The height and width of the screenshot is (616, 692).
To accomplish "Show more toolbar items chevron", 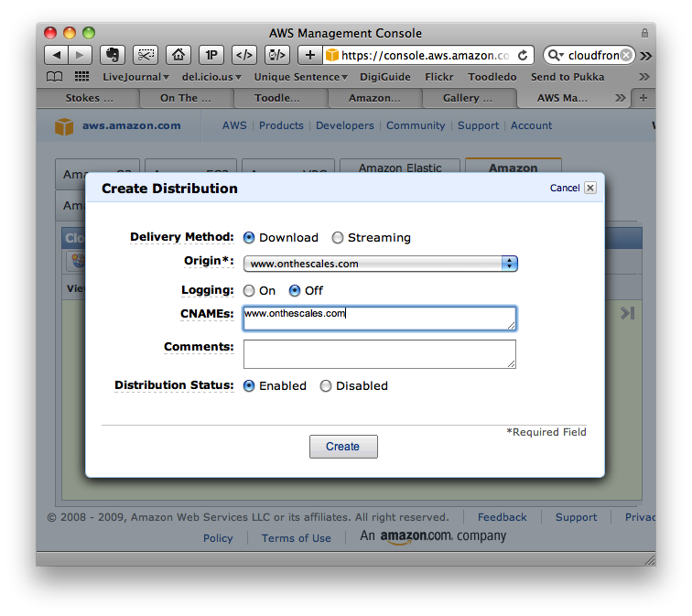I will coord(645,56).
